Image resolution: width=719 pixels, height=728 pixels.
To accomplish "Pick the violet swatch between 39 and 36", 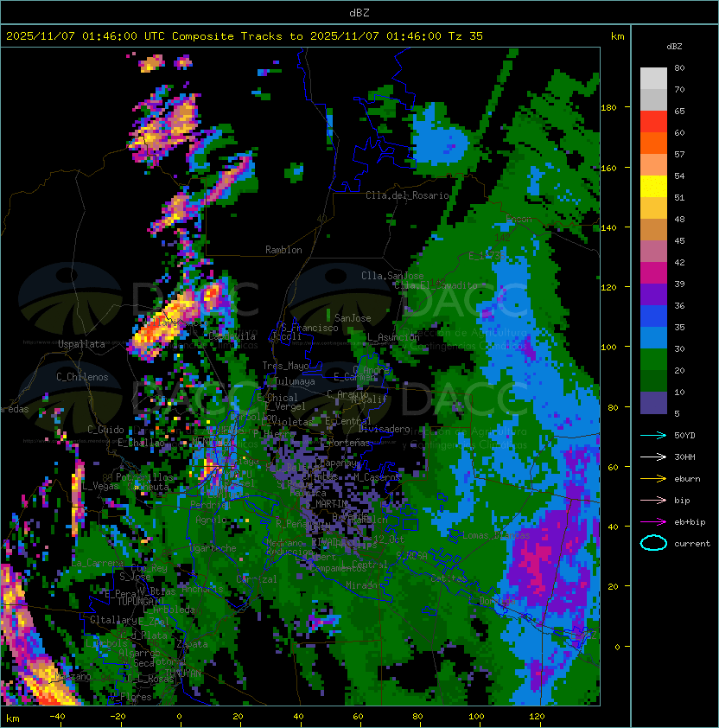I will click(x=653, y=294).
